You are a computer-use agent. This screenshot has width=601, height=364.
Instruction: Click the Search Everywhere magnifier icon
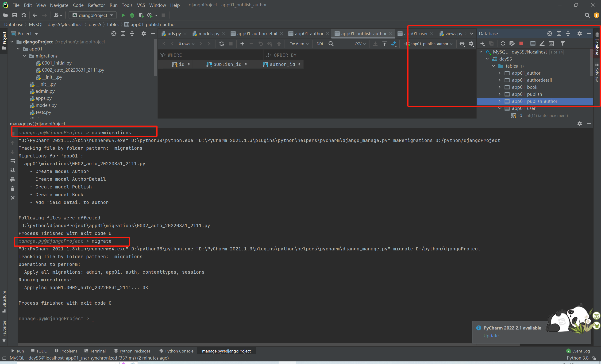pos(587,15)
